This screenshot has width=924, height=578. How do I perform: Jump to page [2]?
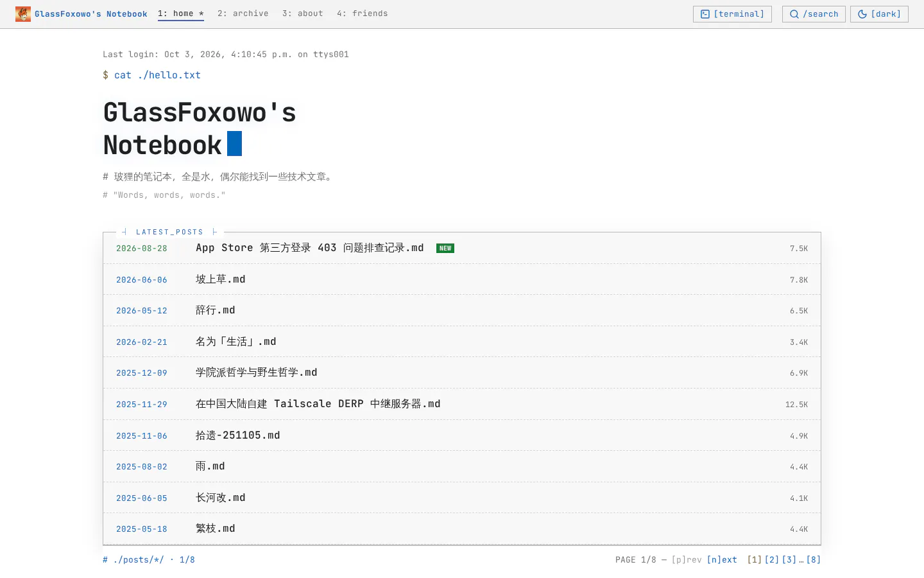click(x=772, y=560)
